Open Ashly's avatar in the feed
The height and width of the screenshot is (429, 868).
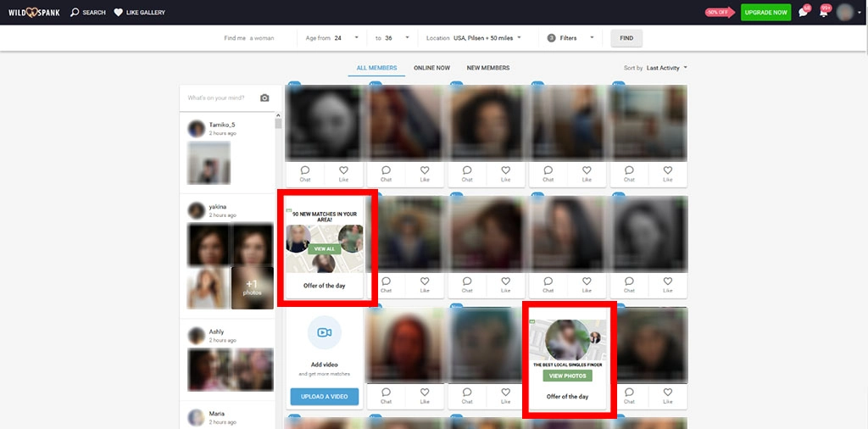[x=197, y=336]
